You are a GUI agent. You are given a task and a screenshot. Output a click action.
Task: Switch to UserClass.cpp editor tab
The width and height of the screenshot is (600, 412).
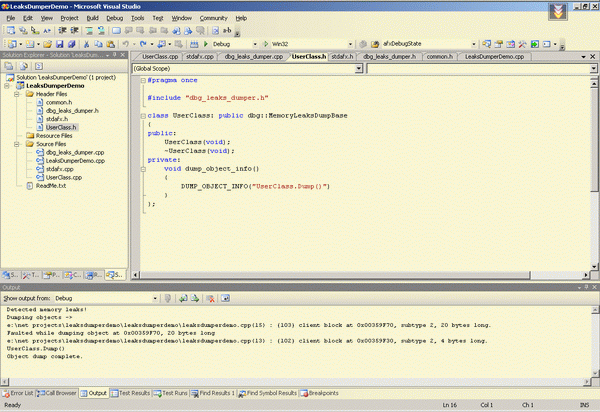coord(160,57)
